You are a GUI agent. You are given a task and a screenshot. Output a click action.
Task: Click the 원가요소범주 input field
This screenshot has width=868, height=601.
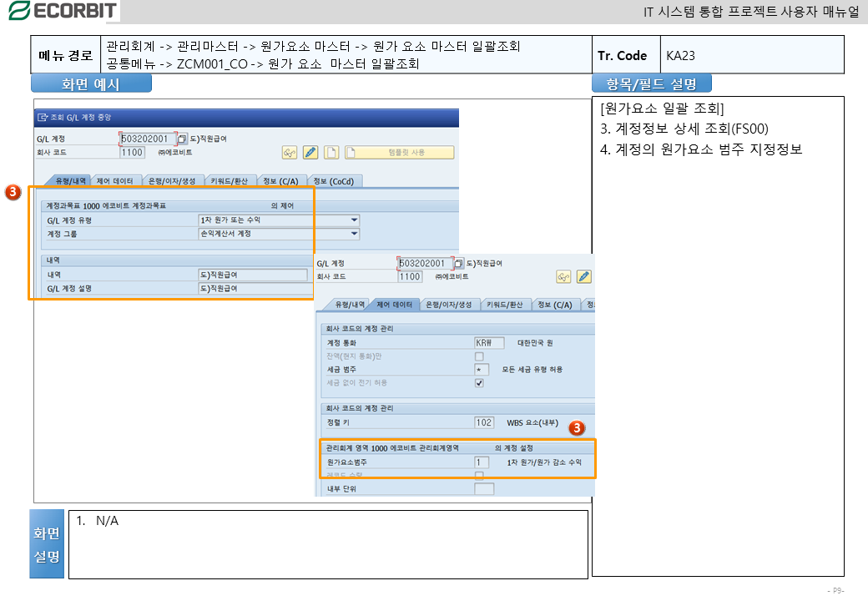pos(482,462)
